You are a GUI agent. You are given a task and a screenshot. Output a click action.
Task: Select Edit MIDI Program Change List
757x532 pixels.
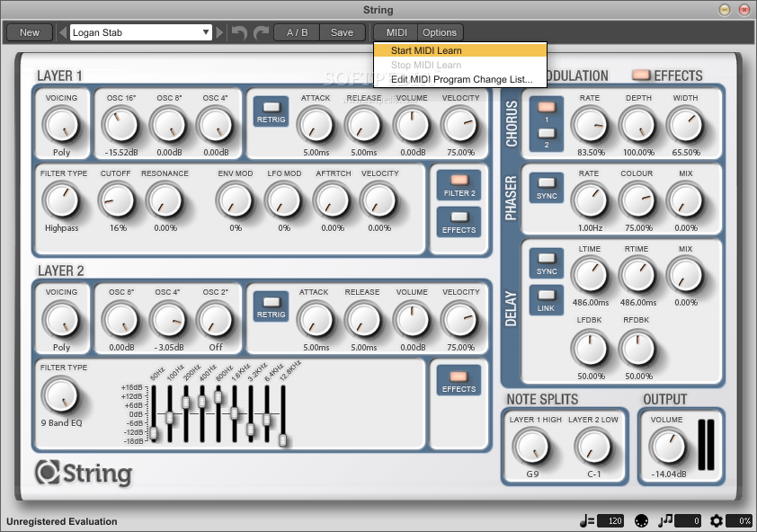460,79
